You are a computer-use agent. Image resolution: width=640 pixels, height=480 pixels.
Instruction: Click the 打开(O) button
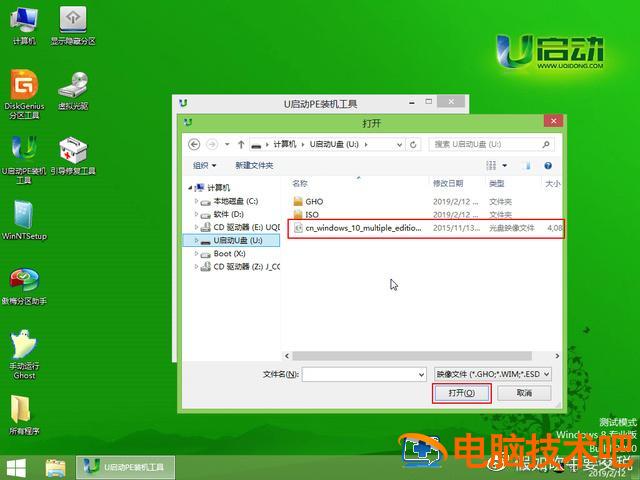pyautogui.click(x=462, y=393)
